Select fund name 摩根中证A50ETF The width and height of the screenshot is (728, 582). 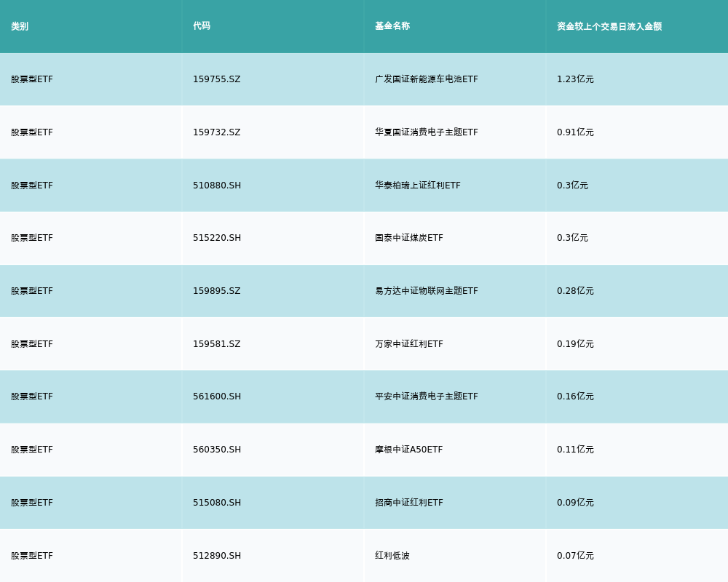(x=409, y=450)
